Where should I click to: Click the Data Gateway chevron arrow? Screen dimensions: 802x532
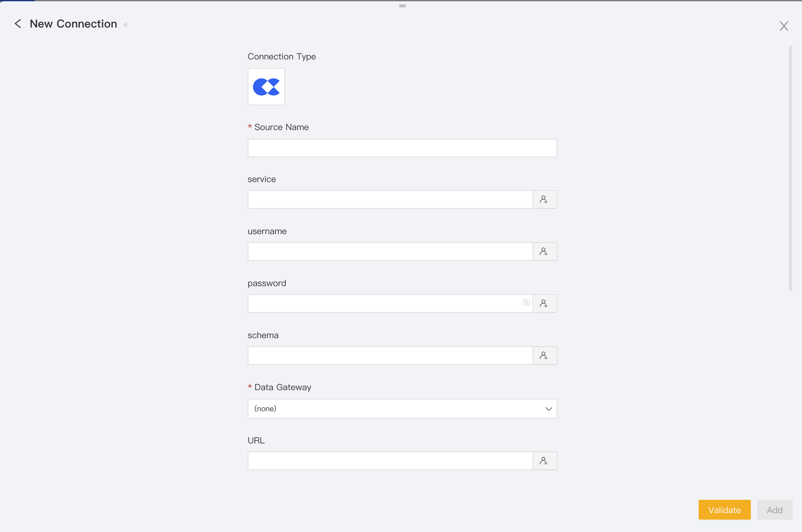pos(548,409)
